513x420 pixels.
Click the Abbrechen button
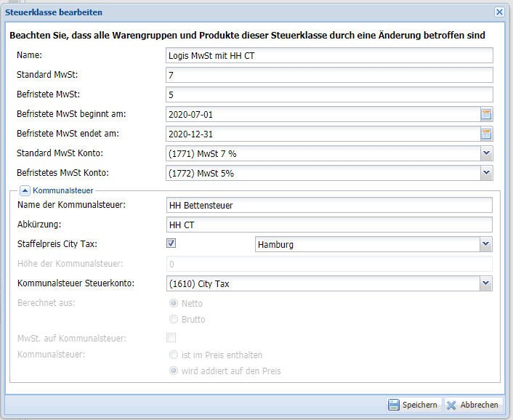(472, 405)
